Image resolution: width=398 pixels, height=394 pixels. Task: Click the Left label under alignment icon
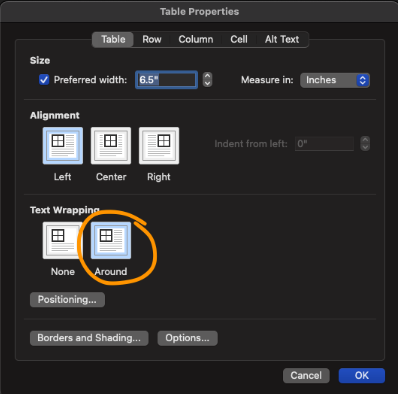62,177
